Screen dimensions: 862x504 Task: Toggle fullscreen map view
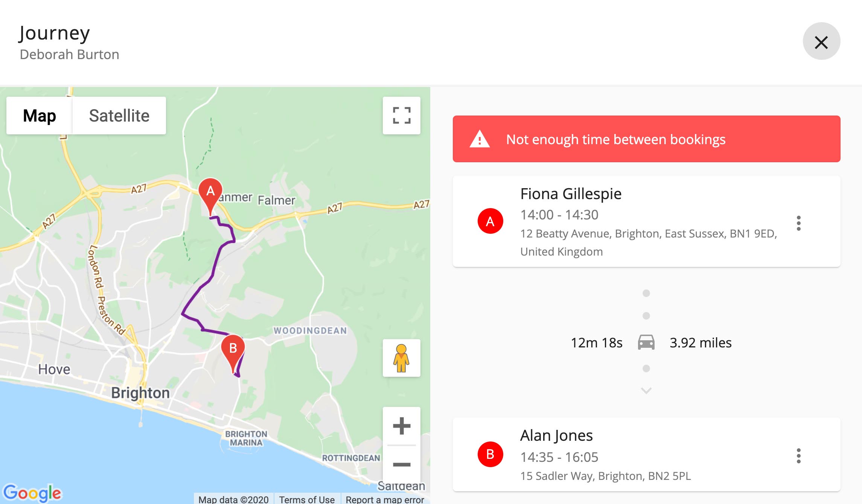click(x=401, y=116)
